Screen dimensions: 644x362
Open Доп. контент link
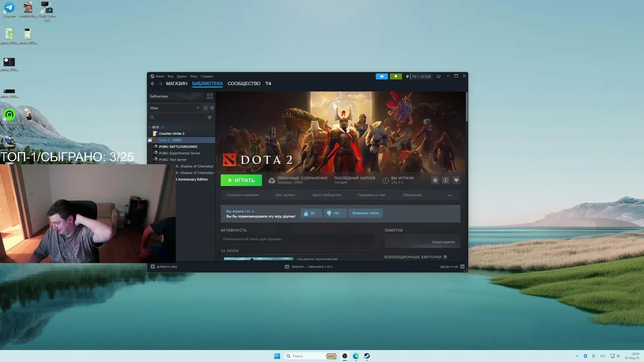click(x=285, y=195)
